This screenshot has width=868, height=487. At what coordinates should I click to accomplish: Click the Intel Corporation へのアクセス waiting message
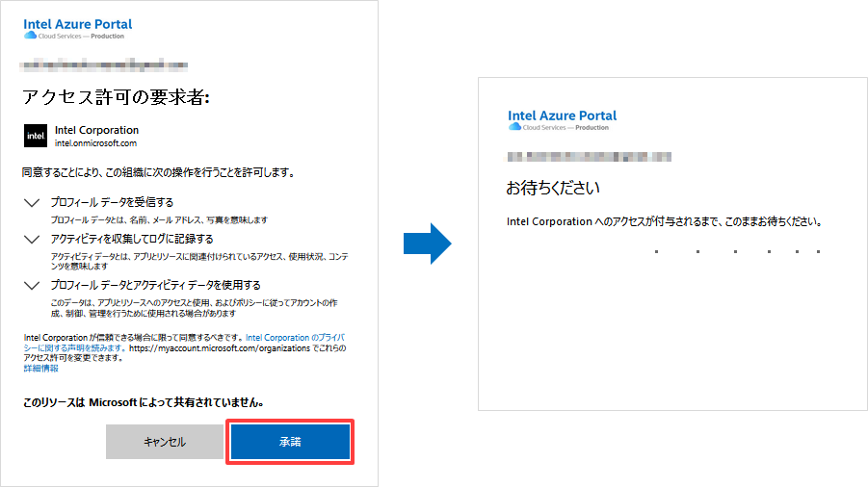[665, 221]
